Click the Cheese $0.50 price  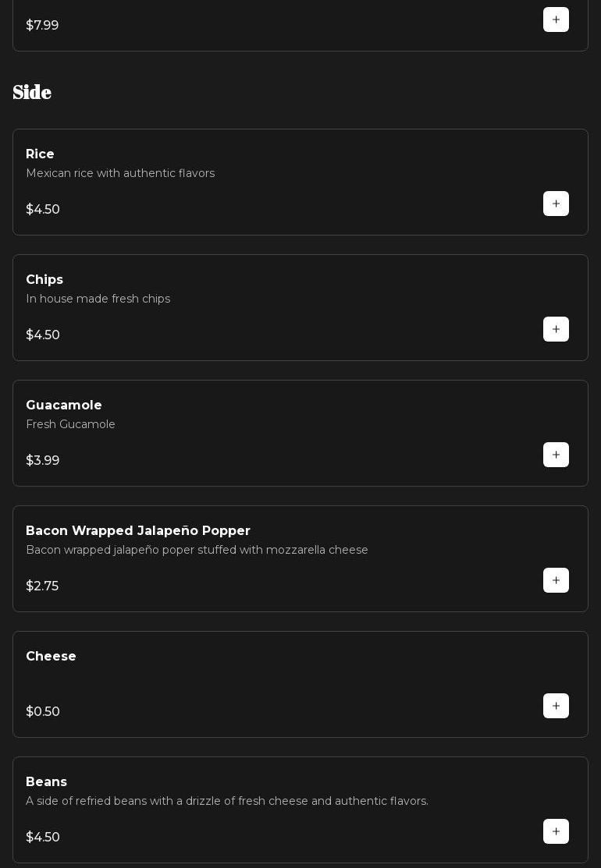43,711
